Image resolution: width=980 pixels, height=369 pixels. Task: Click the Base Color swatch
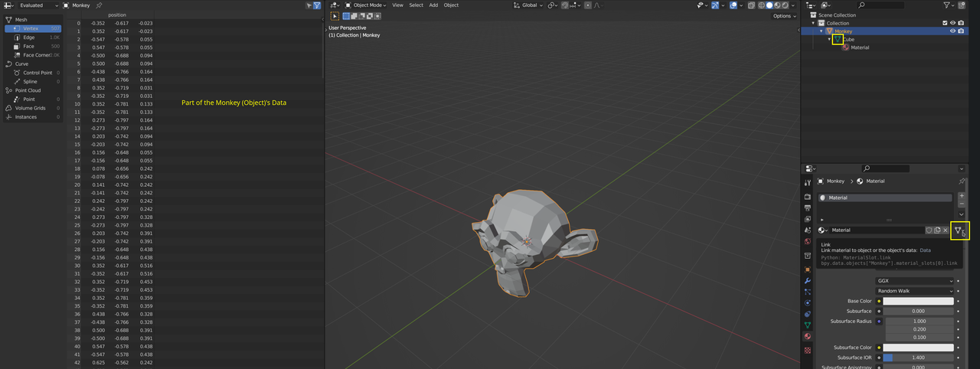click(920, 302)
